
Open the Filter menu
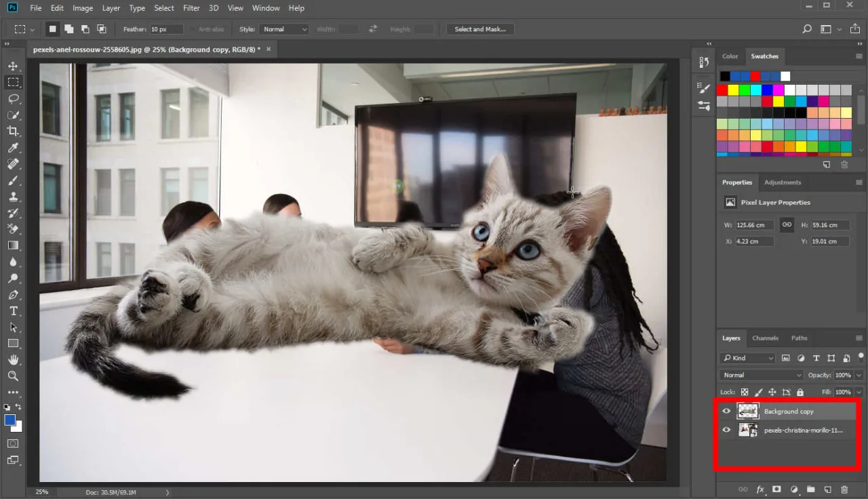[191, 8]
